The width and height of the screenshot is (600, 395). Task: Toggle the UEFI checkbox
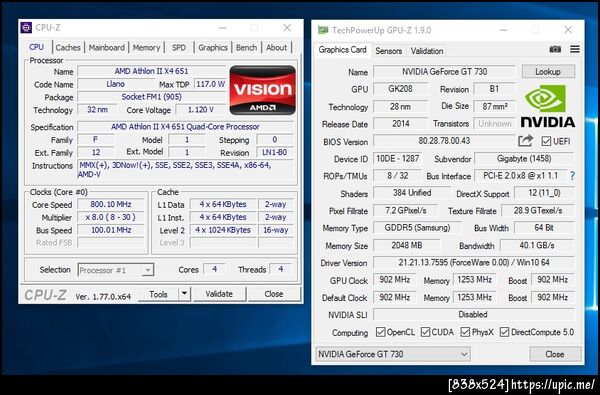click(x=546, y=141)
